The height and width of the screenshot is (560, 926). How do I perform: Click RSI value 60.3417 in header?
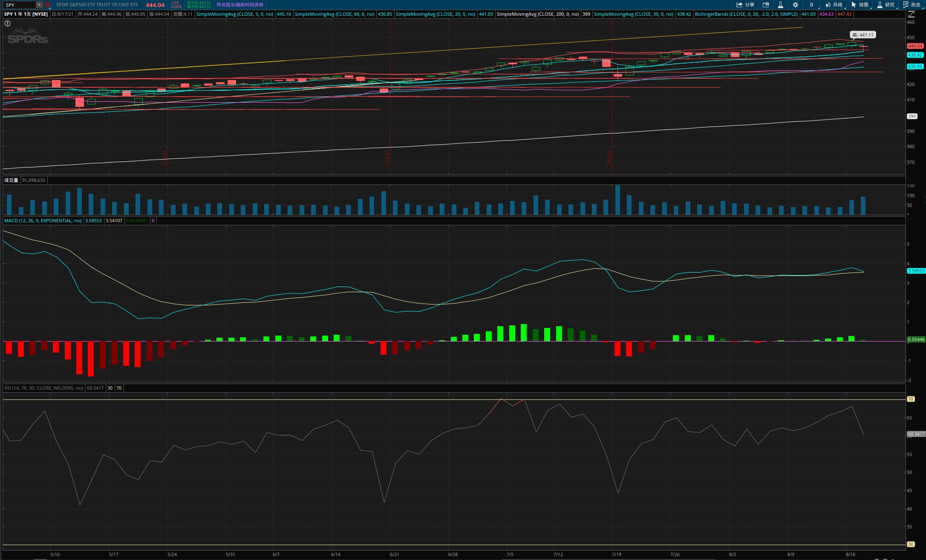(95, 388)
